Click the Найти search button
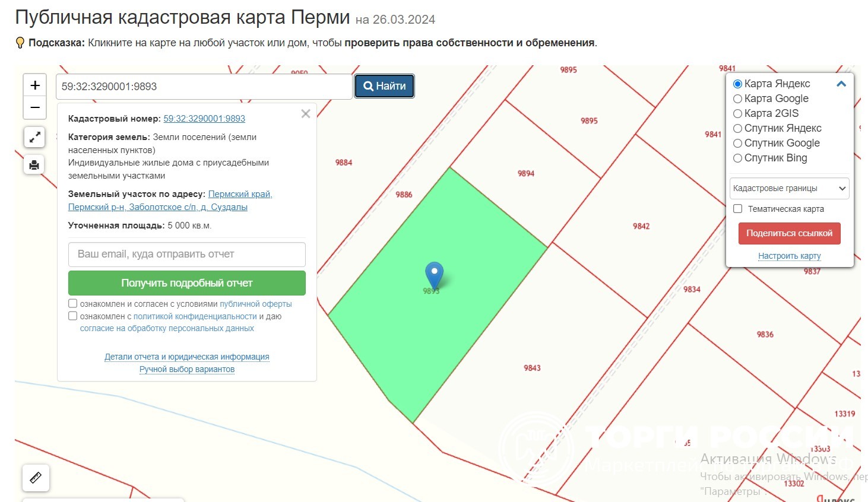The height and width of the screenshot is (502, 868). 385,86
